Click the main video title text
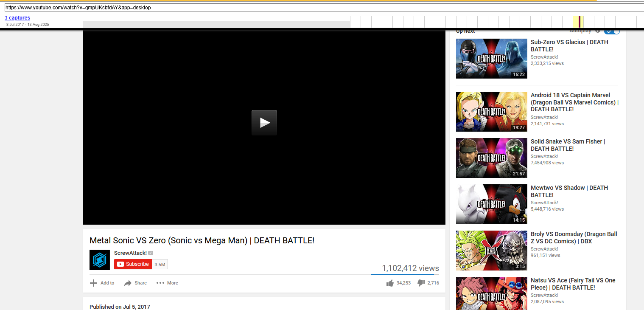Screen dimensions: 644x310 [202, 240]
